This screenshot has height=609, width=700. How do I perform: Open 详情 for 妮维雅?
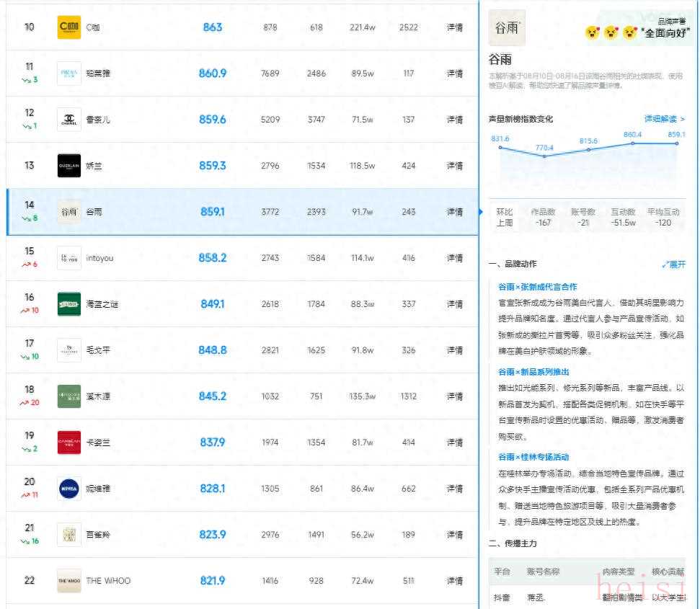454,489
